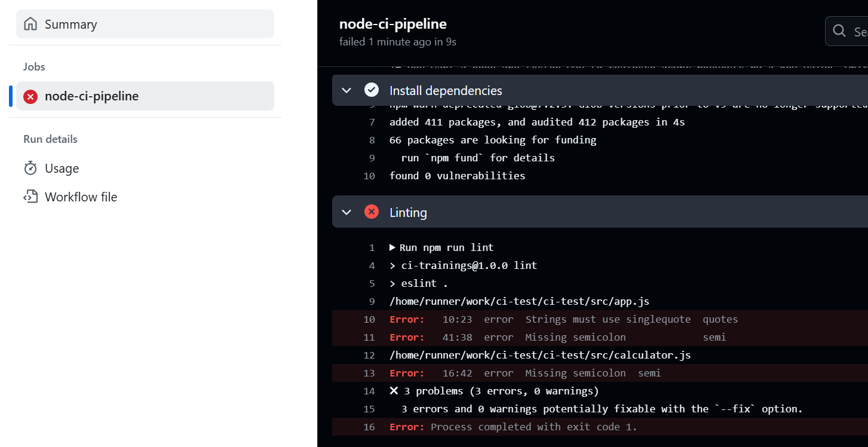This screenshot has width=868, height=447.
Task: Click the red failed icon on Linting
Action: 372,212
